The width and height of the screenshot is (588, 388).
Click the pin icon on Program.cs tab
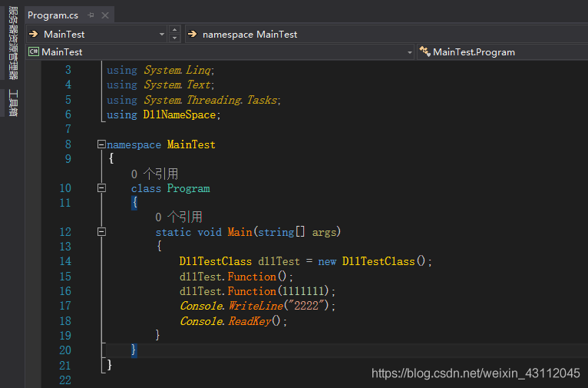pyautogui.click(x=91, y=15)
